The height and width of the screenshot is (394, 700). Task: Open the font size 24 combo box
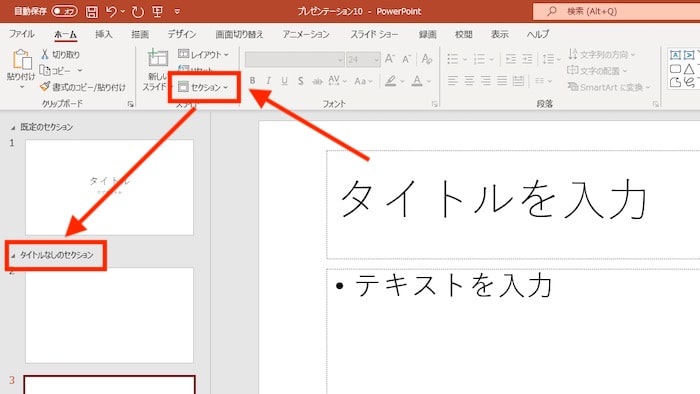(x=363, y=59)
